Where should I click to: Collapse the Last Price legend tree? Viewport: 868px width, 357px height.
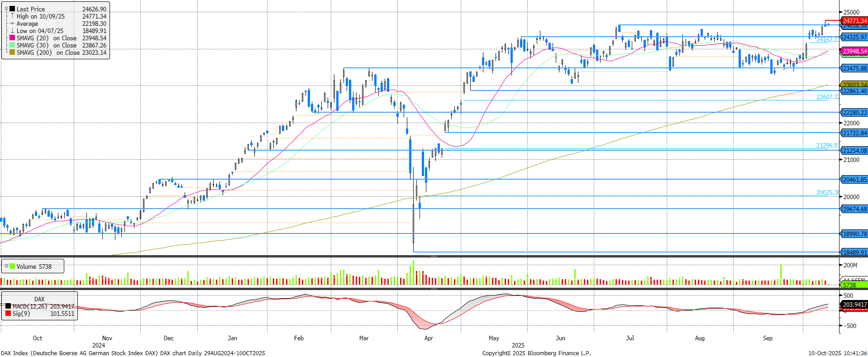click(x=6, y=9)
